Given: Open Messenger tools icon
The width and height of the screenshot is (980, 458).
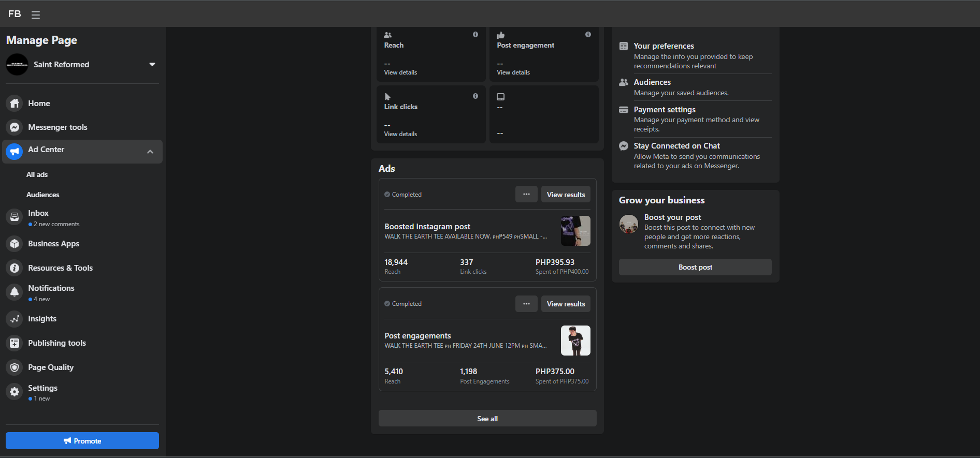Looking at the screenshot, I should 15,127.
